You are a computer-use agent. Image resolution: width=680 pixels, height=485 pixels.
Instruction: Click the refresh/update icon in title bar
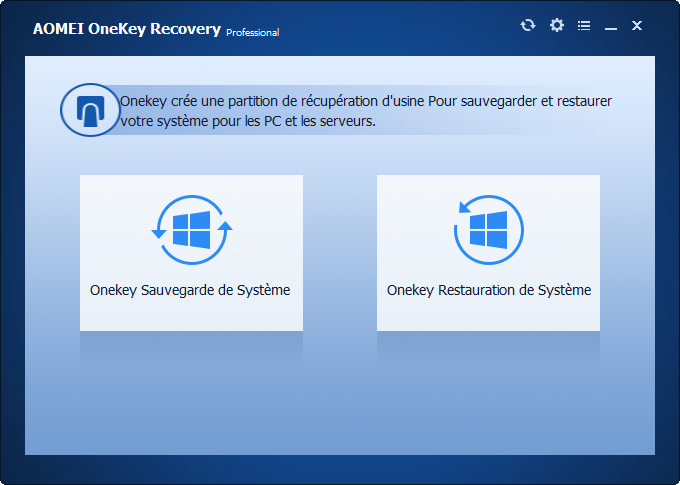[x=528, y=25]
